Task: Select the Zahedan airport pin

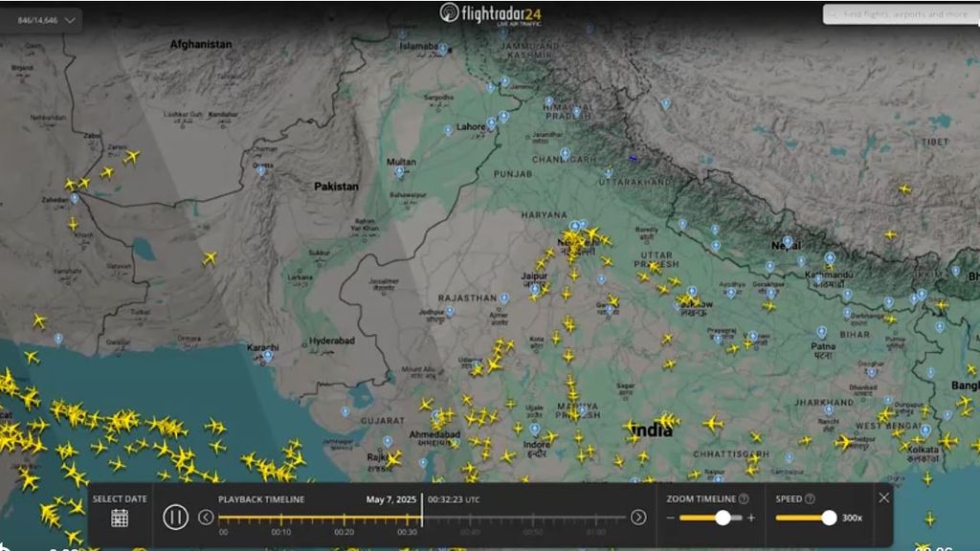Action: (75, 198)
